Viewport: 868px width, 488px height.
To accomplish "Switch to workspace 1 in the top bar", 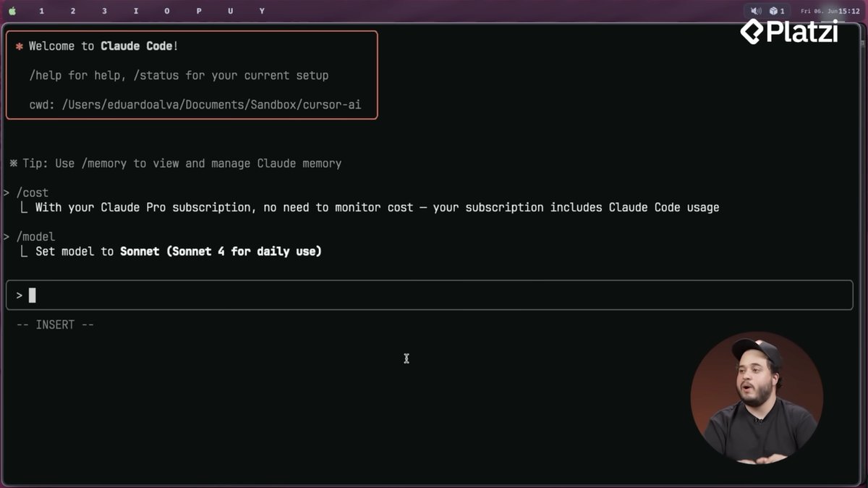I will point(41,11).
